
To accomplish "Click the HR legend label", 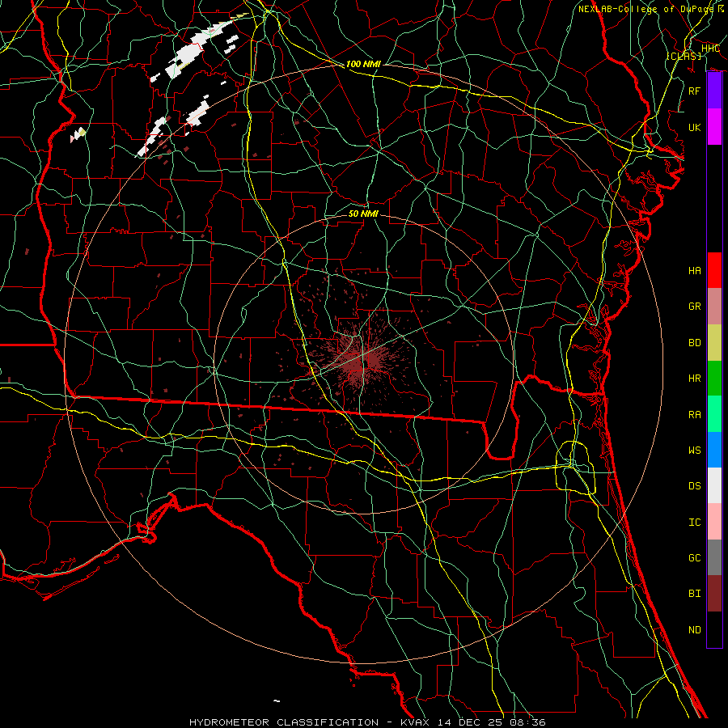I will (x=695, y=379).
